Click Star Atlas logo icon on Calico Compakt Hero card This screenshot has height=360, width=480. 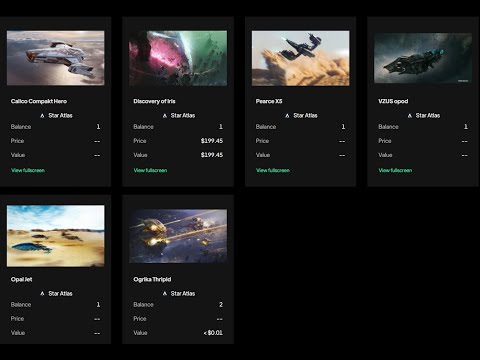[x=42, y=116]
